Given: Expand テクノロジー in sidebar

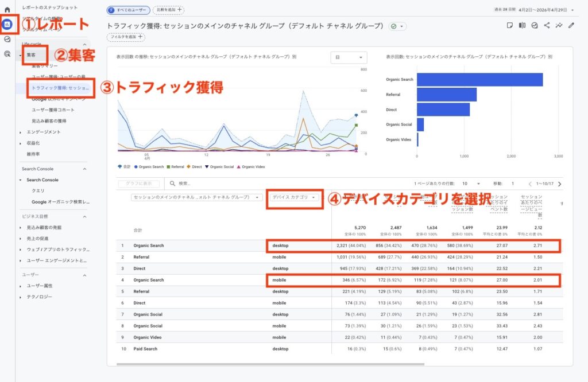Looking at the screenshot, I should click(x=20, y=297).
